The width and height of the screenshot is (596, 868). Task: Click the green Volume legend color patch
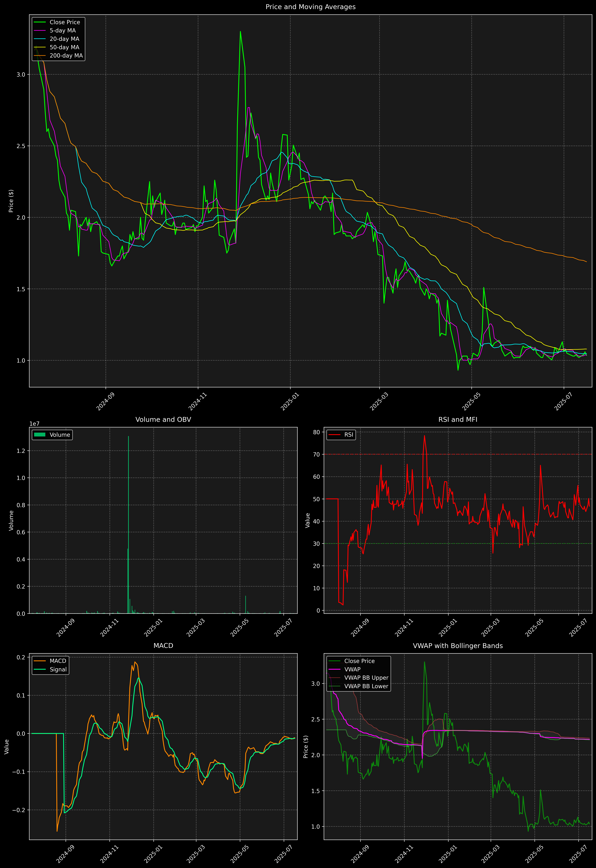click(40, 435)
